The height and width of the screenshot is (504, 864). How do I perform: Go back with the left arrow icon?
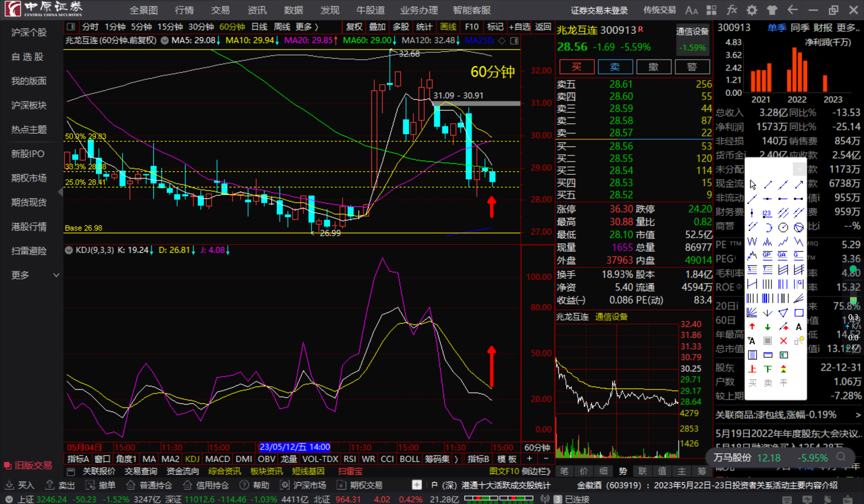point(792,10)
